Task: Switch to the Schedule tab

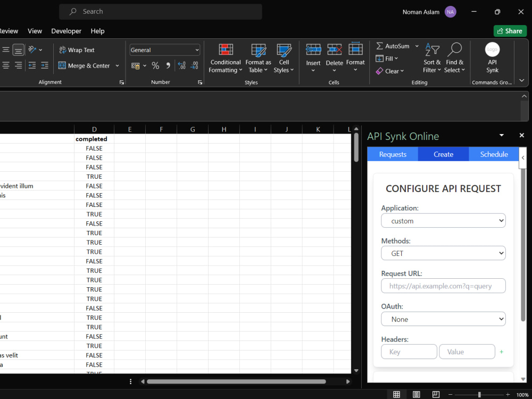Action: click(x=494, y=154)
